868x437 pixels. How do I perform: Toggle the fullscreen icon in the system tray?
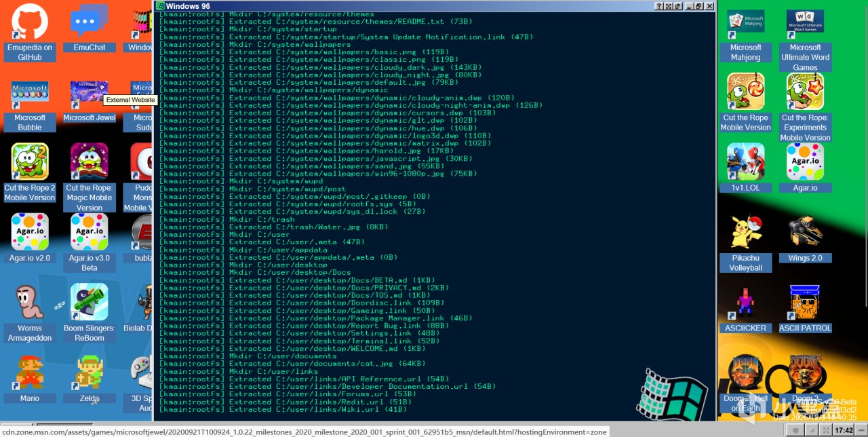tap(825, 430)
